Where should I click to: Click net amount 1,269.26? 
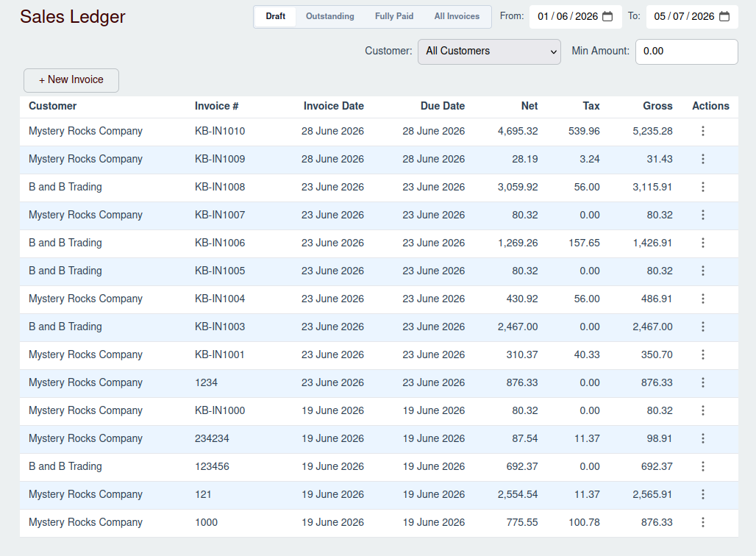coord(518,243)
